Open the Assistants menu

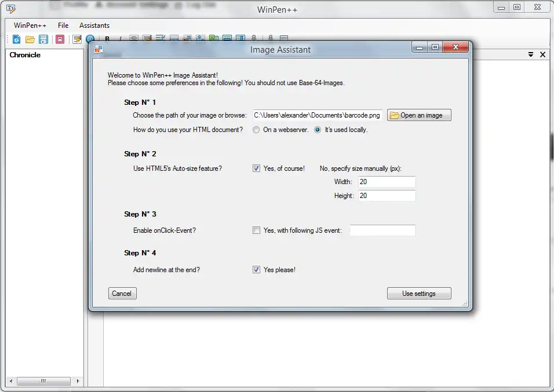(x=94, y=25)
